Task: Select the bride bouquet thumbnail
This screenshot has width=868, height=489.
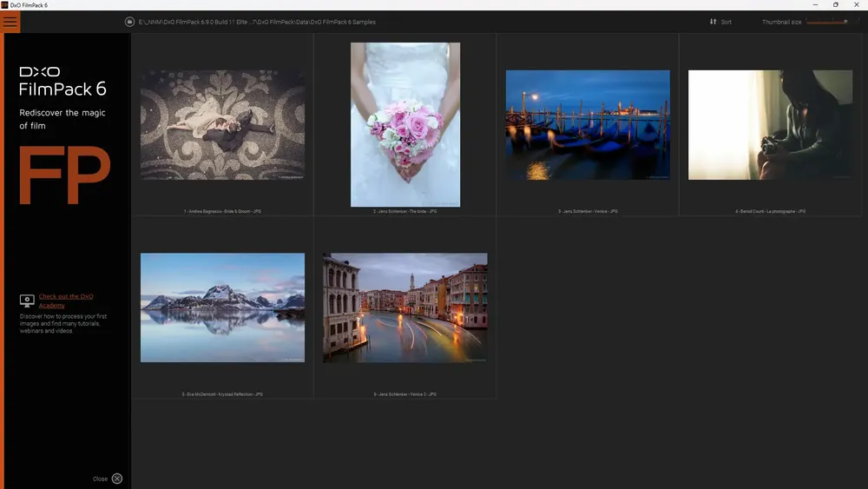Action: click(x=405, y=124)
